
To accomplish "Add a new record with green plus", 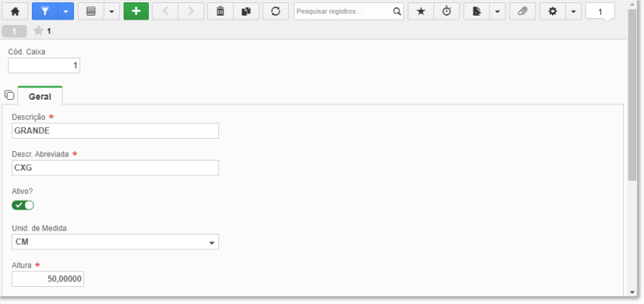I will coord(136,12).
